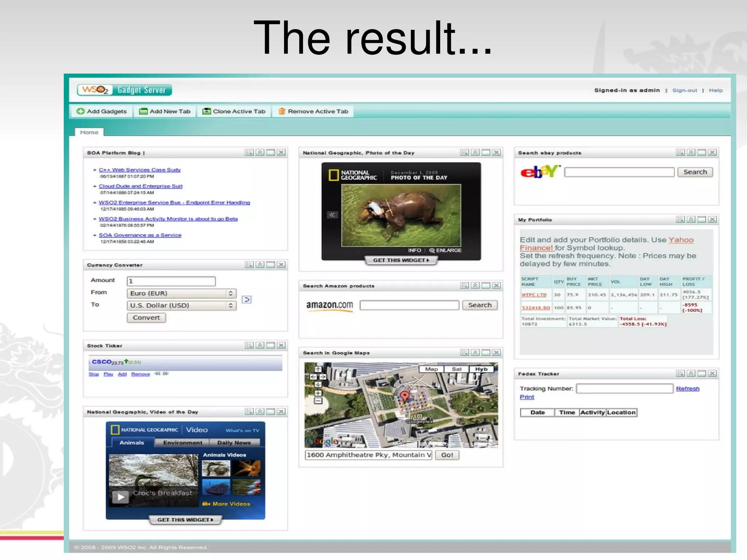Open settings icon of SOA Platform Blog gadget
This screenshot has height=560, width=747.
(x=249, y=152)
